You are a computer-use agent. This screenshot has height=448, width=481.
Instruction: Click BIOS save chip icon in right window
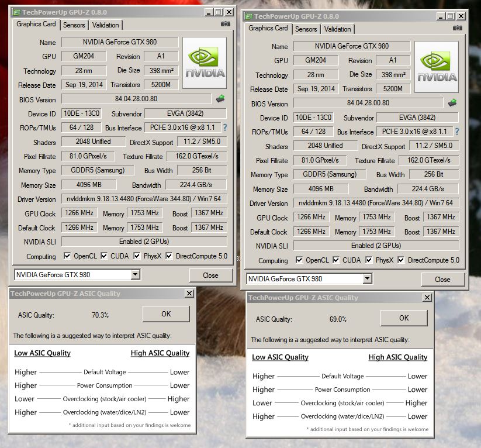452,102
